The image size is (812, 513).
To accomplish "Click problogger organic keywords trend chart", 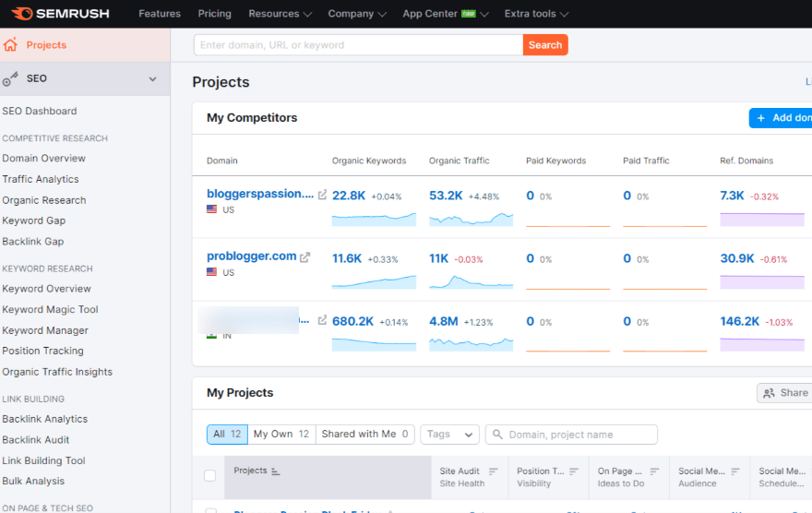I will [374, 281].
